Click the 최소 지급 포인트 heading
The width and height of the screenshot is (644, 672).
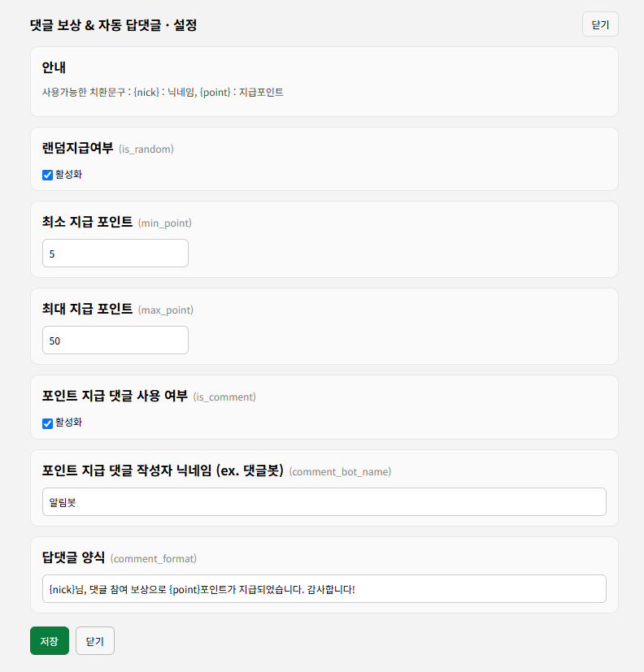(88, 222)
